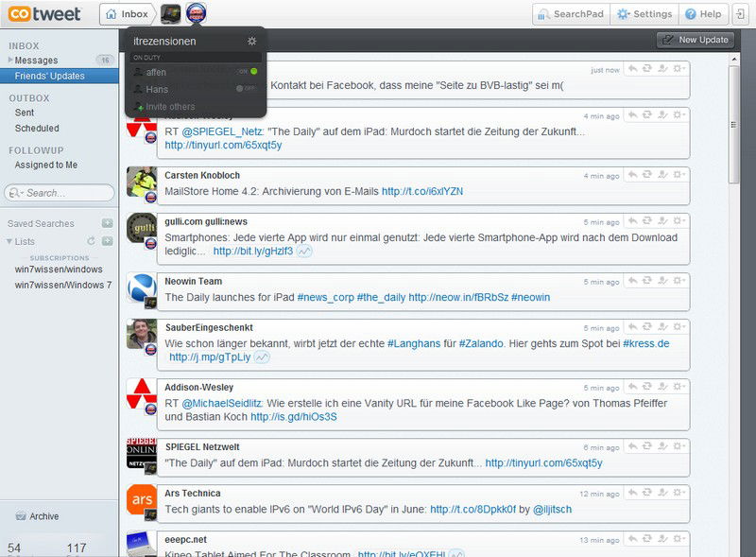756x557 pixels.
Task: Retweet the gulli.com gulli:news tweet
Action: (x=647, y=220)
